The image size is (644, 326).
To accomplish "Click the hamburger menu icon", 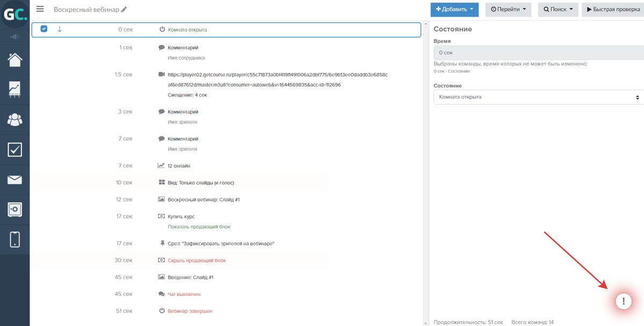I will (40, 9).
